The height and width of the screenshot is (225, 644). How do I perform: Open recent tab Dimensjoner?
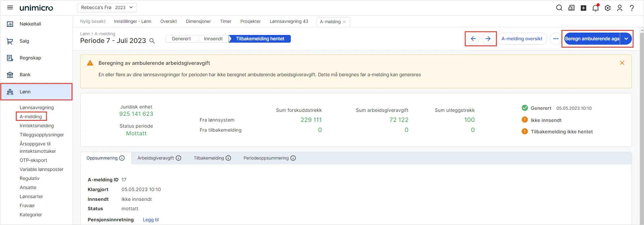[198, 21]
